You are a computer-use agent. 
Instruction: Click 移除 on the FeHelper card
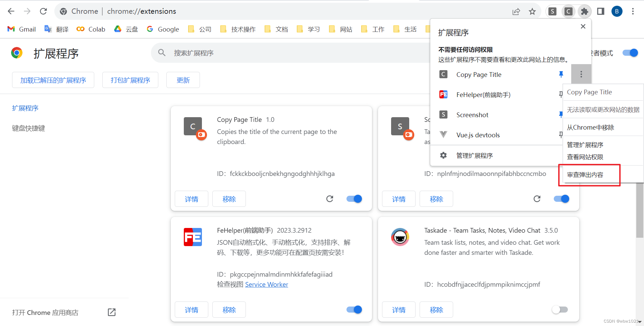click(x=229, y=310)
